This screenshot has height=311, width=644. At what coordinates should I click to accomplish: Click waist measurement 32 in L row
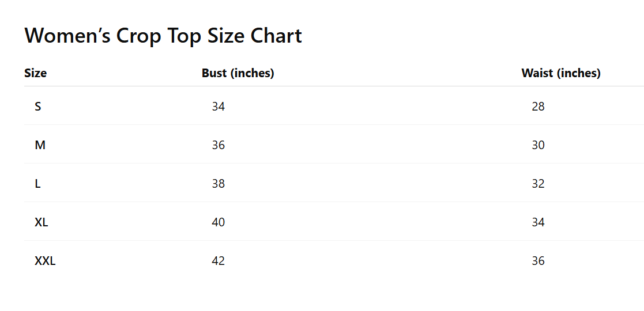[538, 184]
